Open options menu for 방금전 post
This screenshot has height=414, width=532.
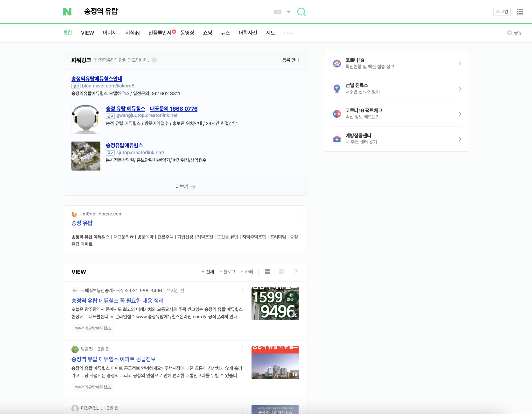pos(242,349)
